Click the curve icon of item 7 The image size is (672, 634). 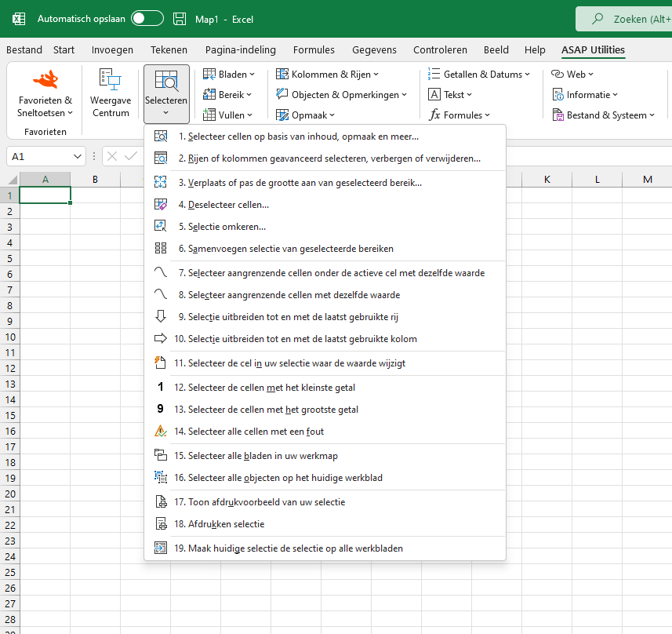tap(161, 272)
